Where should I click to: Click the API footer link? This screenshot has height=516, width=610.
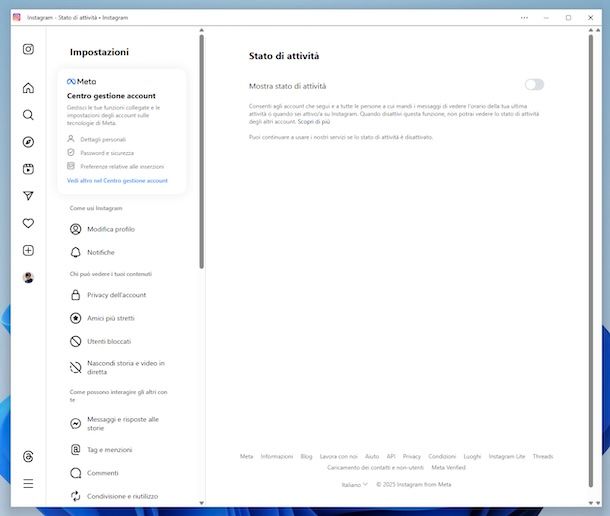(x=391, y=456)
